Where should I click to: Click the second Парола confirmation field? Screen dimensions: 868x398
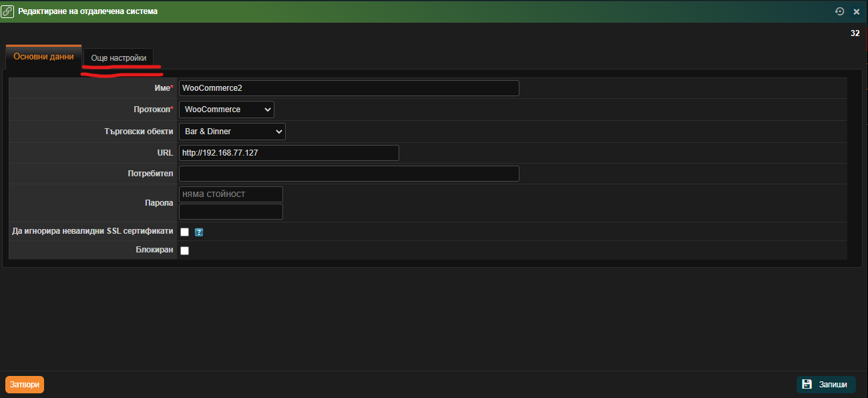point(231,212)
